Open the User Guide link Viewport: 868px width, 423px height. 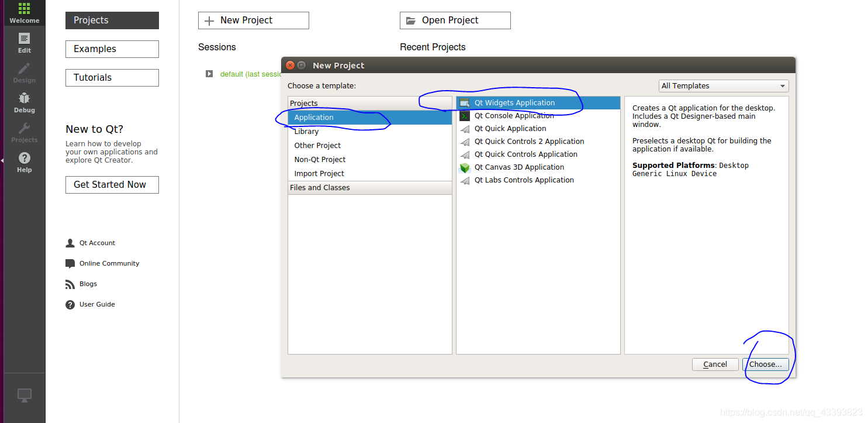97,304
